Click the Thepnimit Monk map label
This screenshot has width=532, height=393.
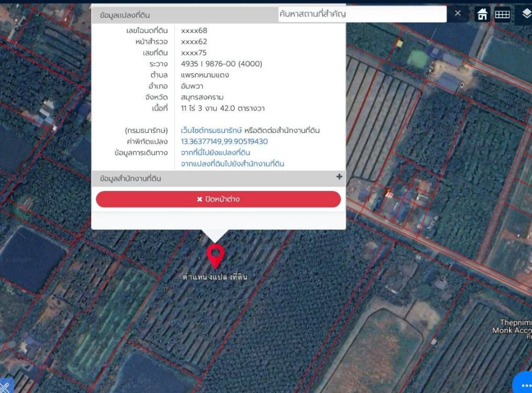click(513, 326)
